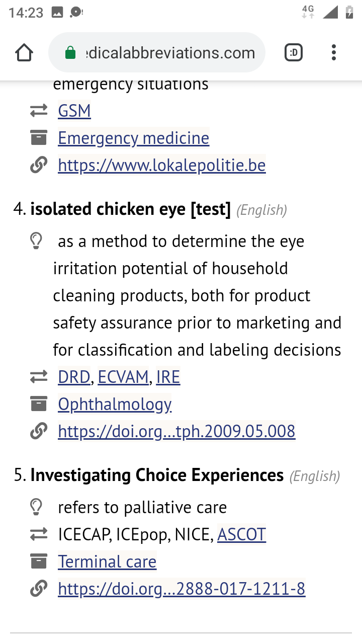Tap the green padlock site security icon
The height and width of the screenshot is (644, 362).
point(70,53)
